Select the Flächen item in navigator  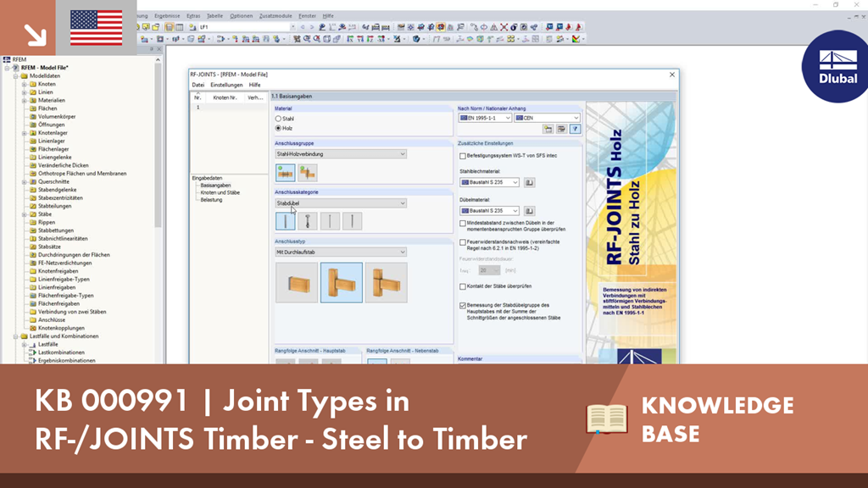coord(47,108)
